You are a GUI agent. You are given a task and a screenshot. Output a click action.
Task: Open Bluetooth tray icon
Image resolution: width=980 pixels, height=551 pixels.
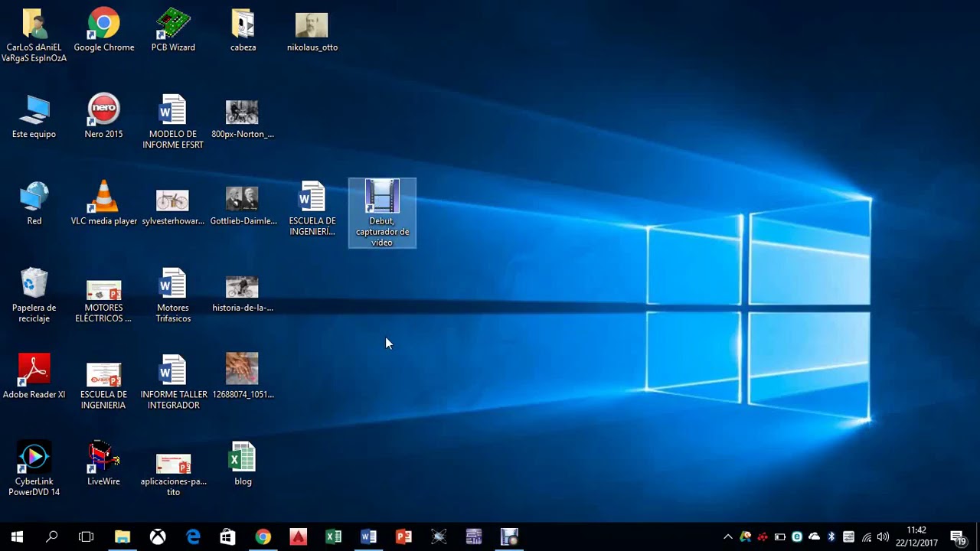tap(831, 537)
